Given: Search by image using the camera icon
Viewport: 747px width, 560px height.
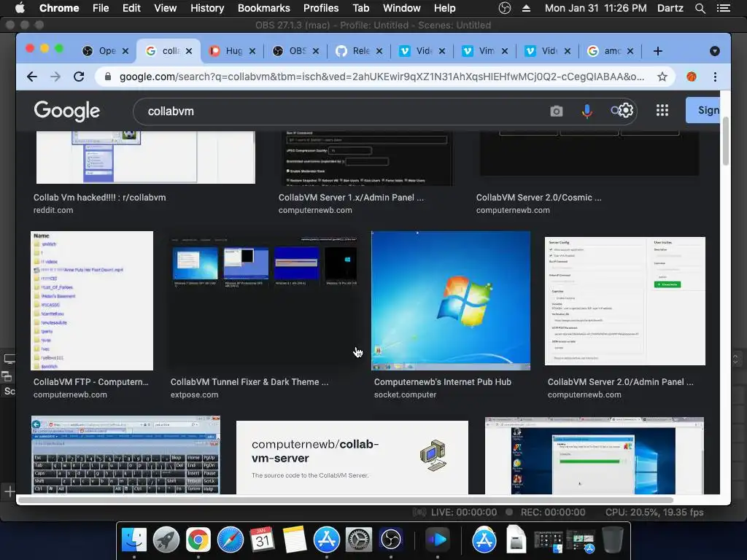Looking at the screenshot, I should (x=556, y=111).
